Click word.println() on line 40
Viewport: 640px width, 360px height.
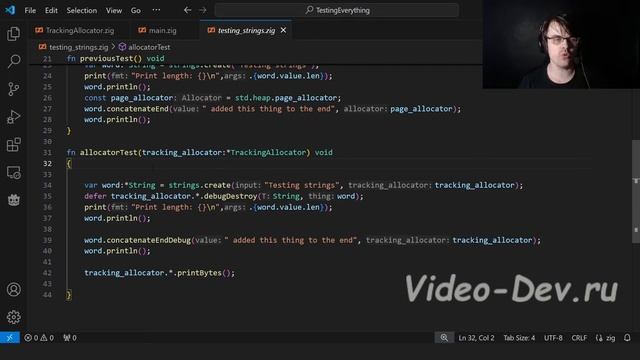point(117,251)
